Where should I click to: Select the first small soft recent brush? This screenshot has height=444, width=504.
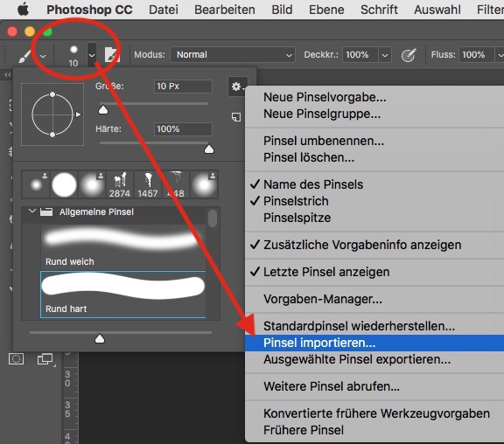(x=36, y=184)
